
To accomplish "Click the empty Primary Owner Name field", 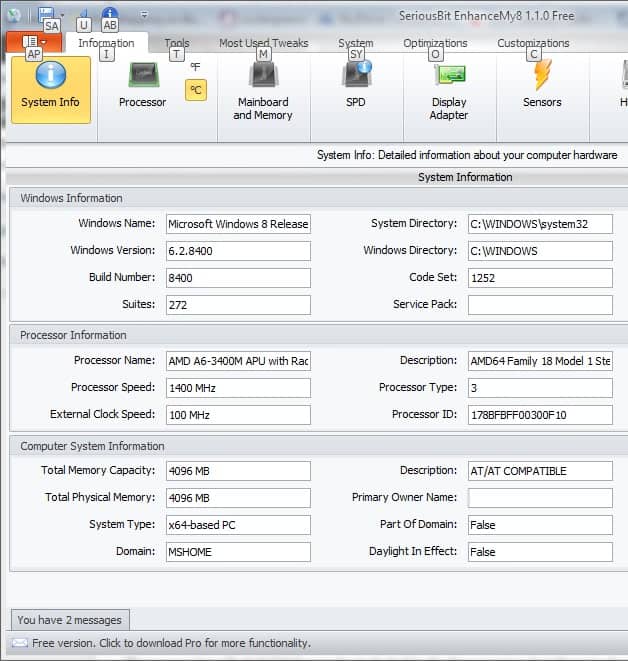I will click(540, 498).
